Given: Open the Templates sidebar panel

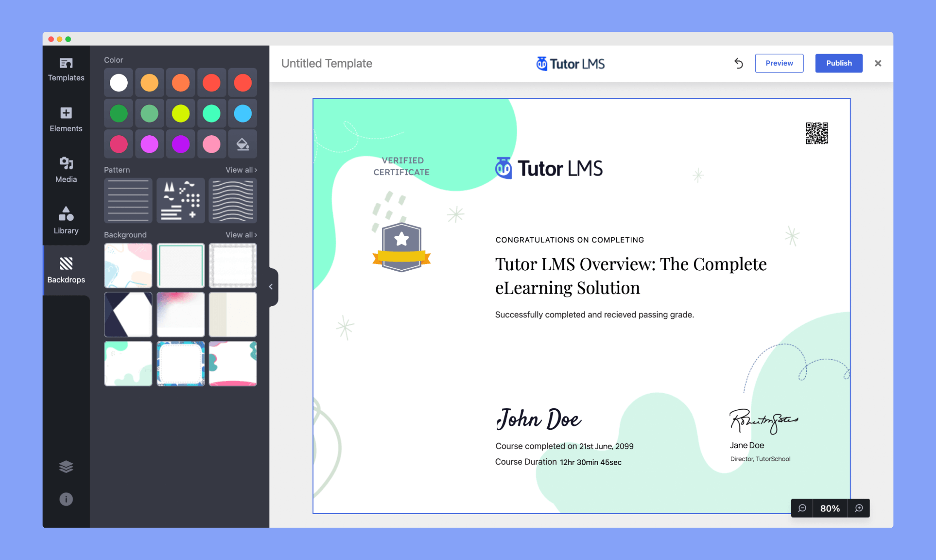Looking at the screenshot, I should coord(66,70).
